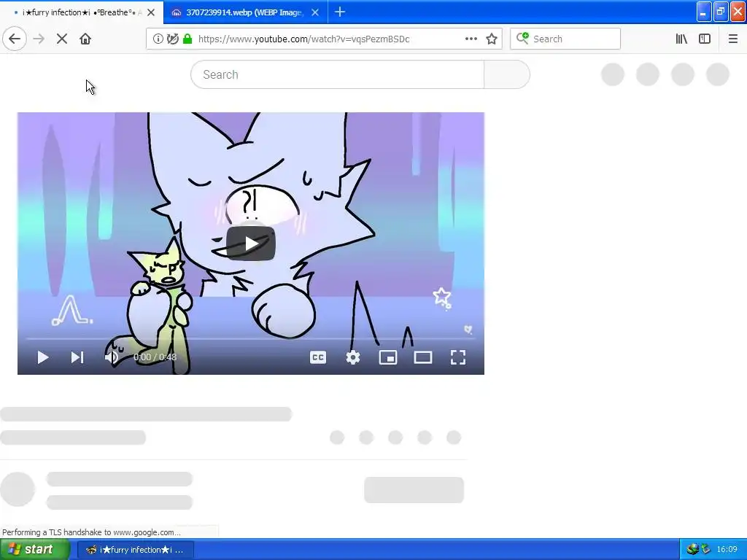
Task: Open the Library bookshelf icon
Action: point(681,39)
